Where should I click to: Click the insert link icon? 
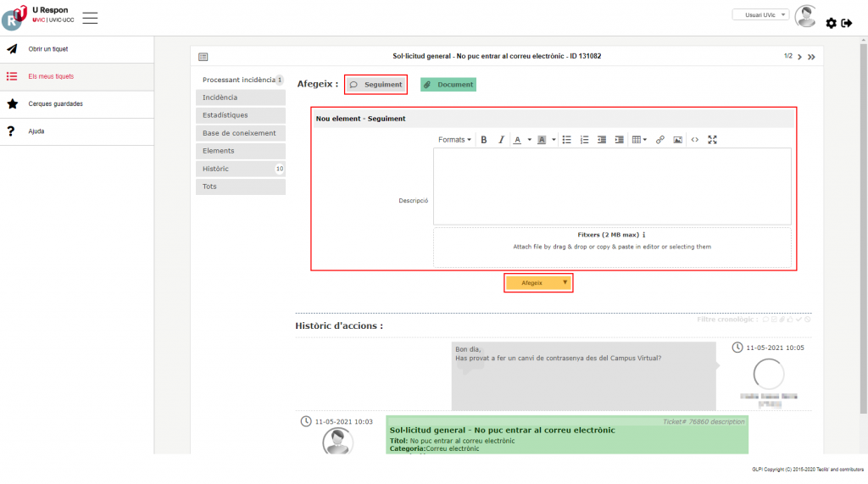click(x=660, y=140)
